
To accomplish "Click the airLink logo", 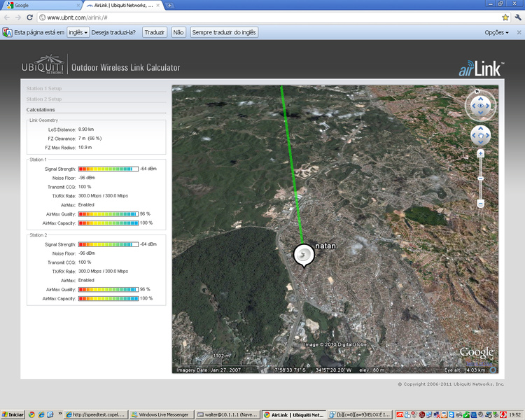I will coord(481,69).
